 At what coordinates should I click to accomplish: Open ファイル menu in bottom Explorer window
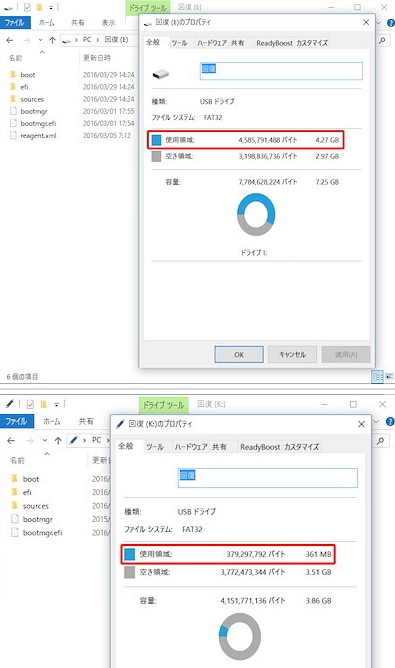(17, 421)
